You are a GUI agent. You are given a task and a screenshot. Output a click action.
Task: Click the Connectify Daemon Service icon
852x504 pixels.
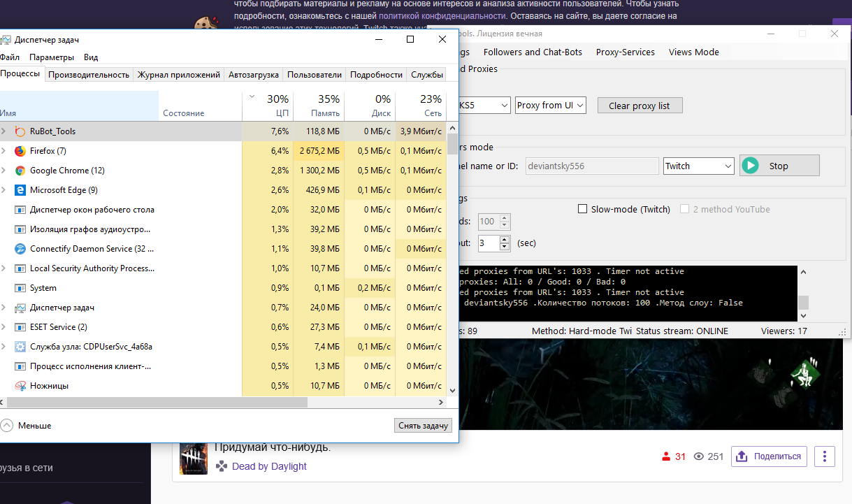pyautogui.click(x=20, y=249)
